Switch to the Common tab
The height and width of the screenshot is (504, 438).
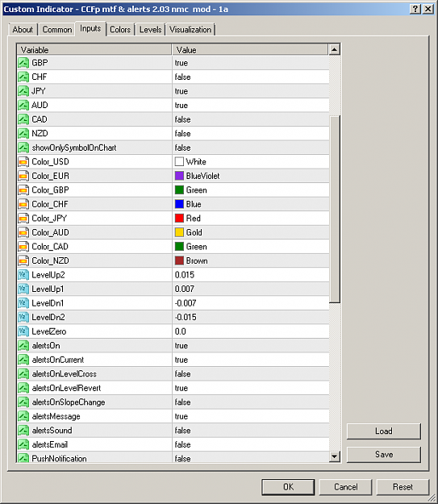(57, 30)
